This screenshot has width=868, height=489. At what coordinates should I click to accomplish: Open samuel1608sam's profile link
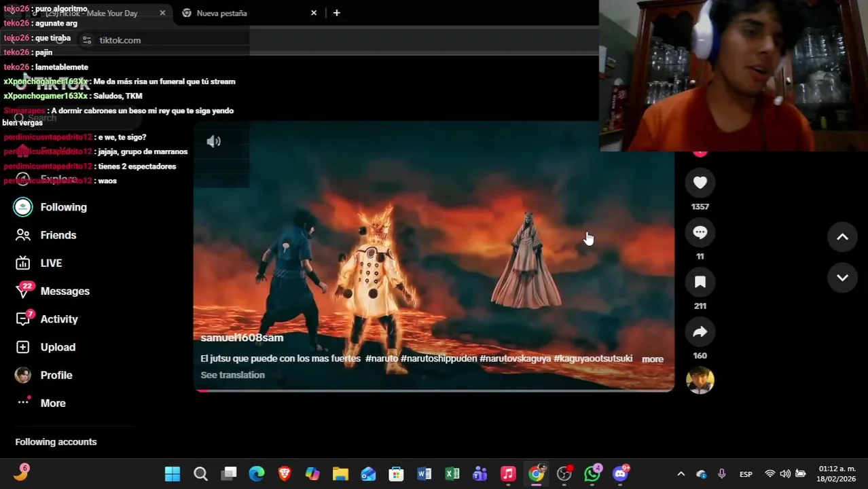pos(242,338)
